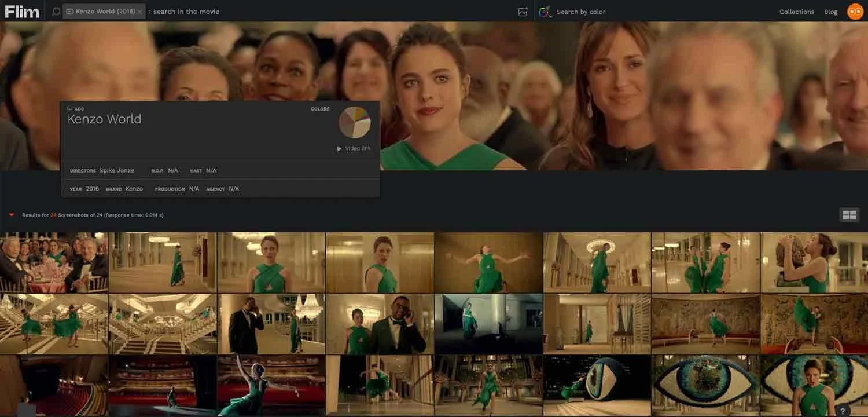Select the search by color tool

pyautogui.click(x=544, y=11)
